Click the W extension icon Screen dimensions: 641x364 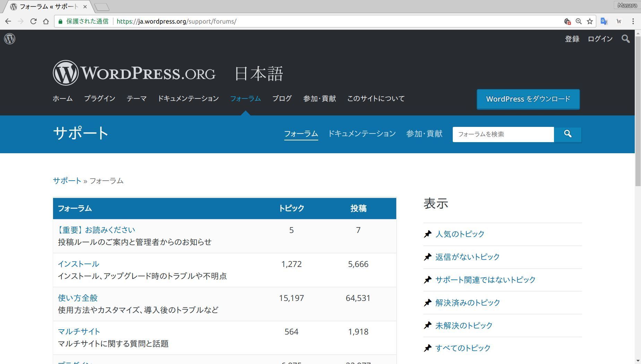coord(619,21)
